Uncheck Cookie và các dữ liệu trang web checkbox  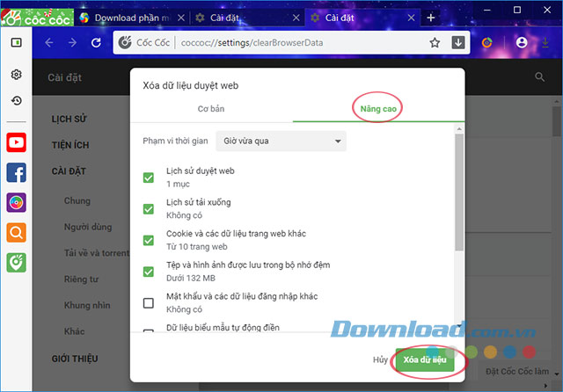(x=149, y=240)
